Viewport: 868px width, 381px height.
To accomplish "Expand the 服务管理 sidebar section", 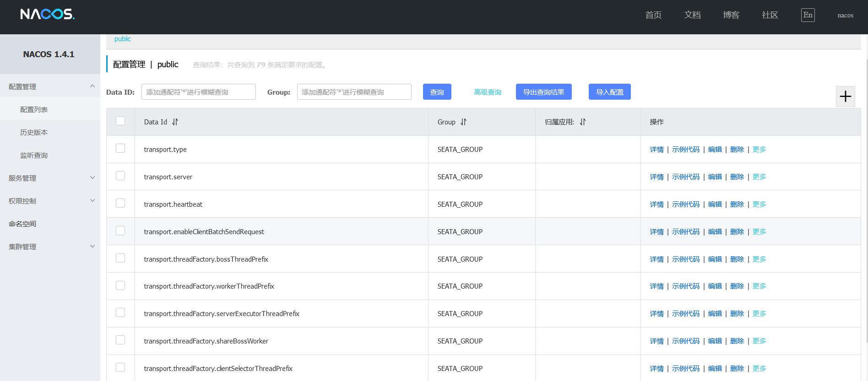I will click(x=50, y=178).
